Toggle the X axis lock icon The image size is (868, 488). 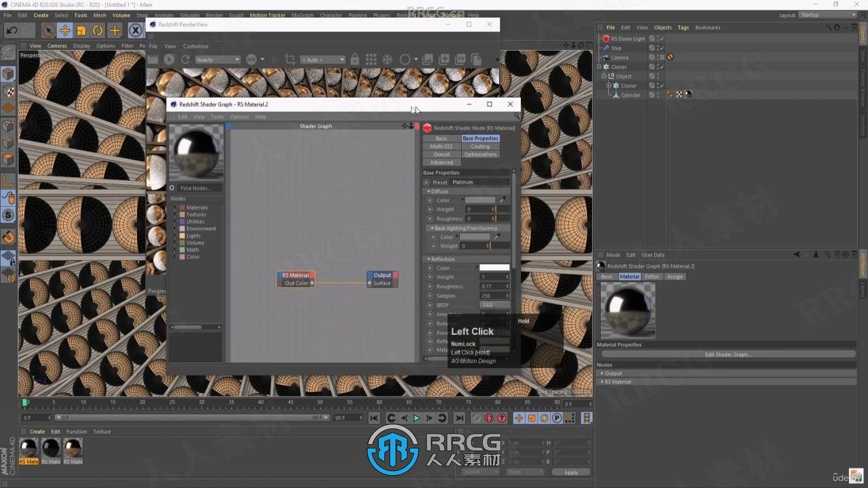(136, 30)
